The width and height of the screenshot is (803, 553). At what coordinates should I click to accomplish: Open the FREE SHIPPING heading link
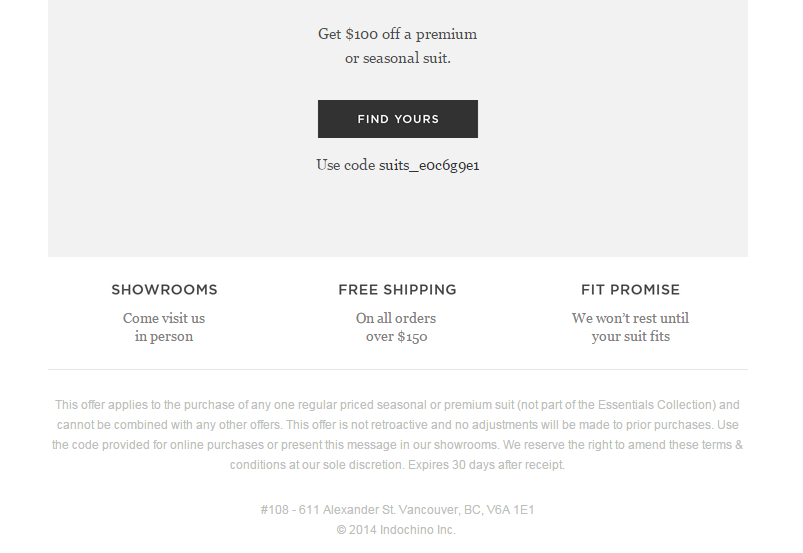(x=397, y=290)
